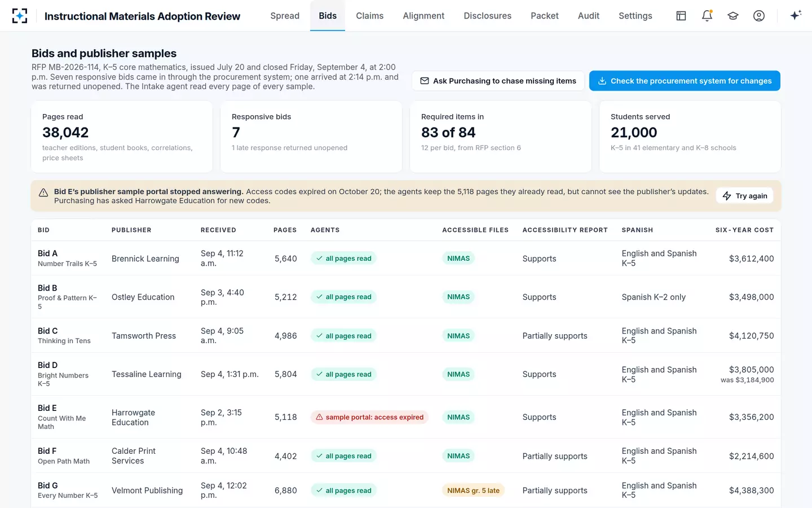The height and width of the screenshot is (508, 812).
Task: Open the notifications bell
Action: (x=707, y=16)
